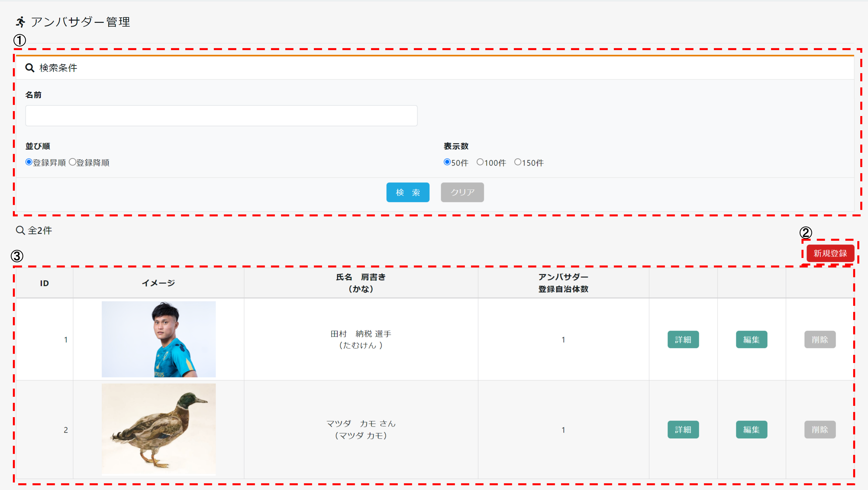The width and height of the screenshot is (868, 490).
Task: Choose 50件 display count option
Action: pyautogui.click(x=447, y=162)
